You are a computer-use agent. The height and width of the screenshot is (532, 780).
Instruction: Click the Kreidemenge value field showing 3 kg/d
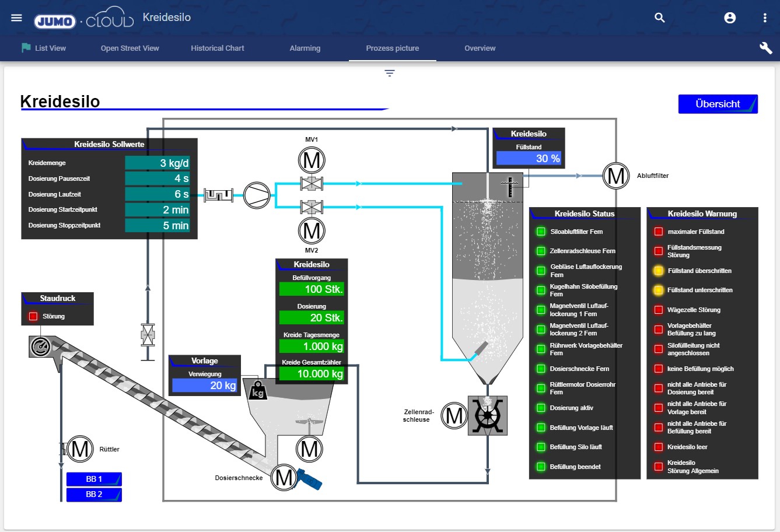click(x=158, y=162)
